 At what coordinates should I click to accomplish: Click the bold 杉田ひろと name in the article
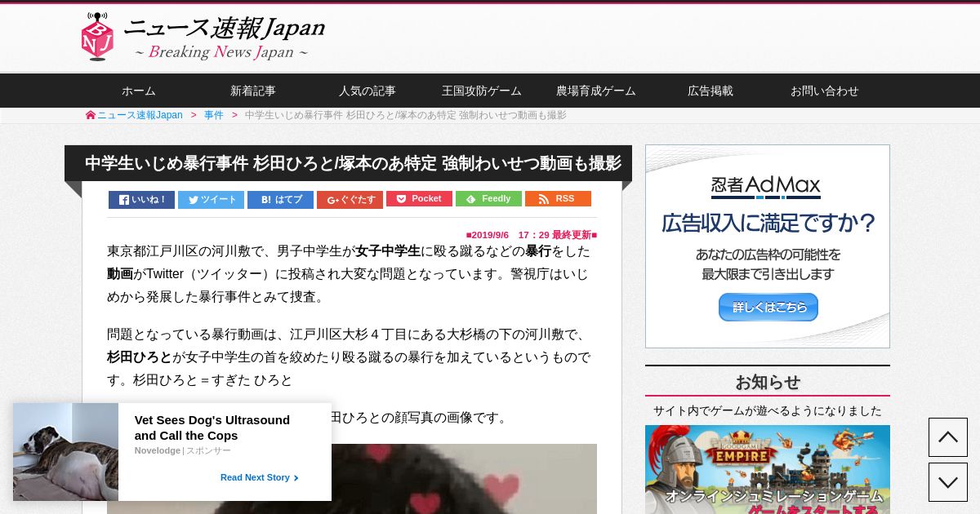[x=140, y=357]
